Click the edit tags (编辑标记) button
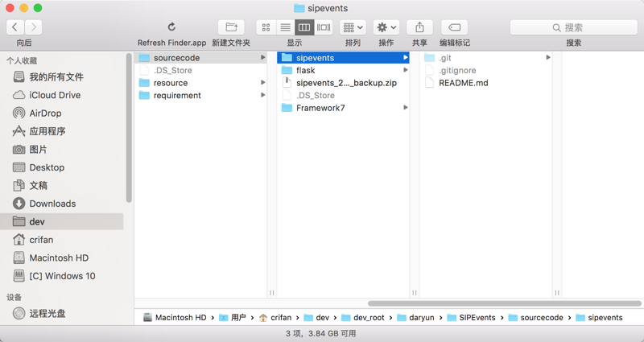This screenshot has height=342, width=644. 454,27
